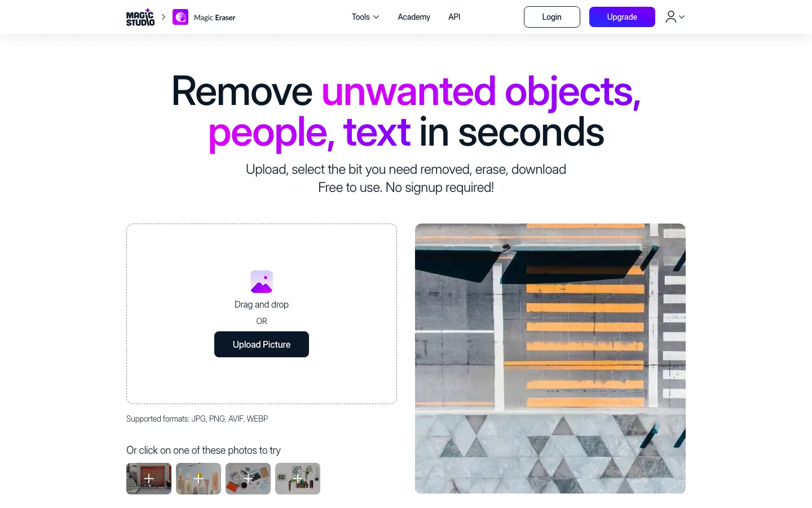Screen dimensions: 812x508
Task: Open the API menu item
Action: 454,17
